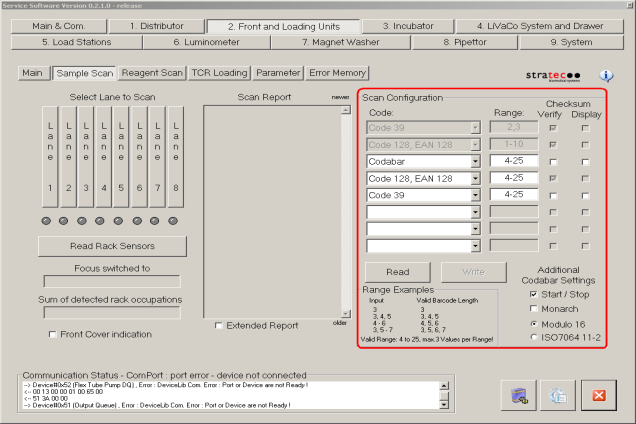The height and width of the screenshot is (424, 636).
Task: Click the Lane 3 status indicator LED
Action: (x=86, y=220)
